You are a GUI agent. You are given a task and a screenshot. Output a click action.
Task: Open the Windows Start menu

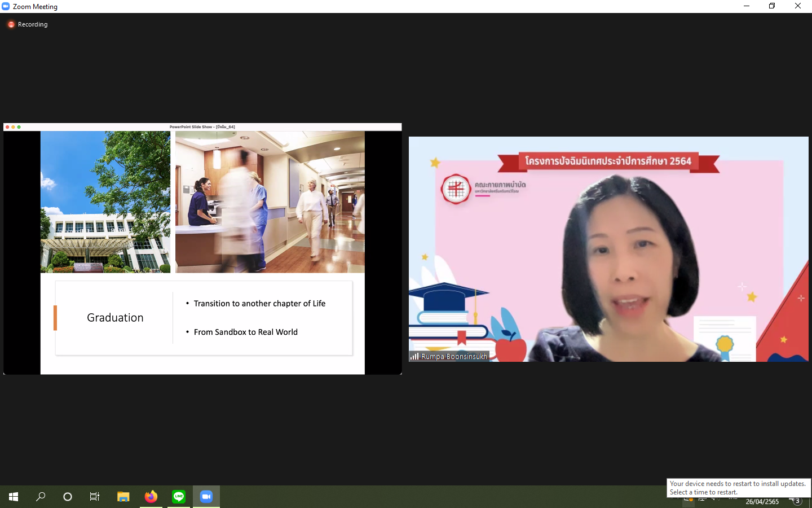point(14,497)
